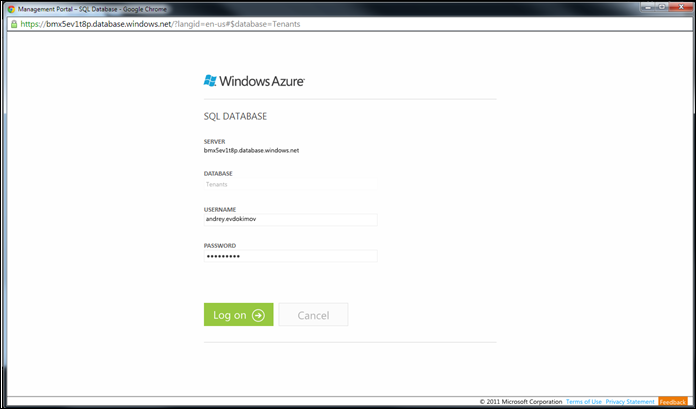Click the Windows Azure logo
The height and width of the screenshot is (409, 696).
tap(254, 80)
